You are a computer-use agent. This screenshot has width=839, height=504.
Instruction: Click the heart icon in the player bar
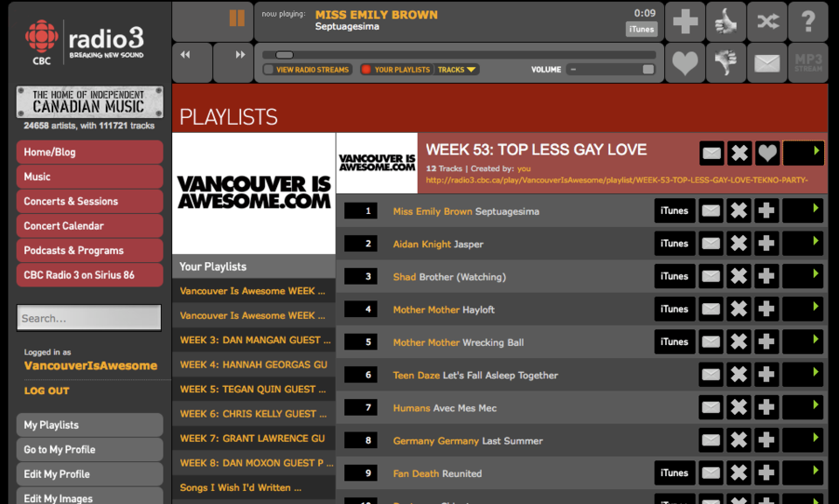click(x=685, y=63)
